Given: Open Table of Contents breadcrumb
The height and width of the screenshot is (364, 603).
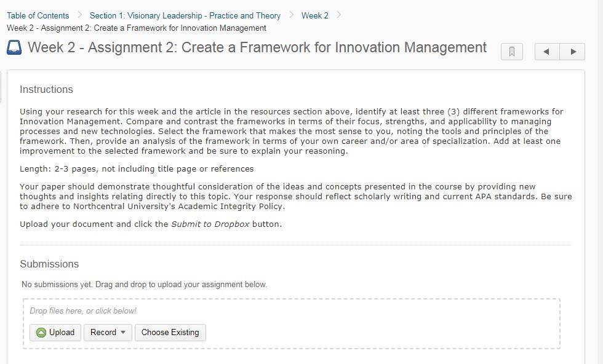Looking at the screenshot, I should [x=38, y=16].
